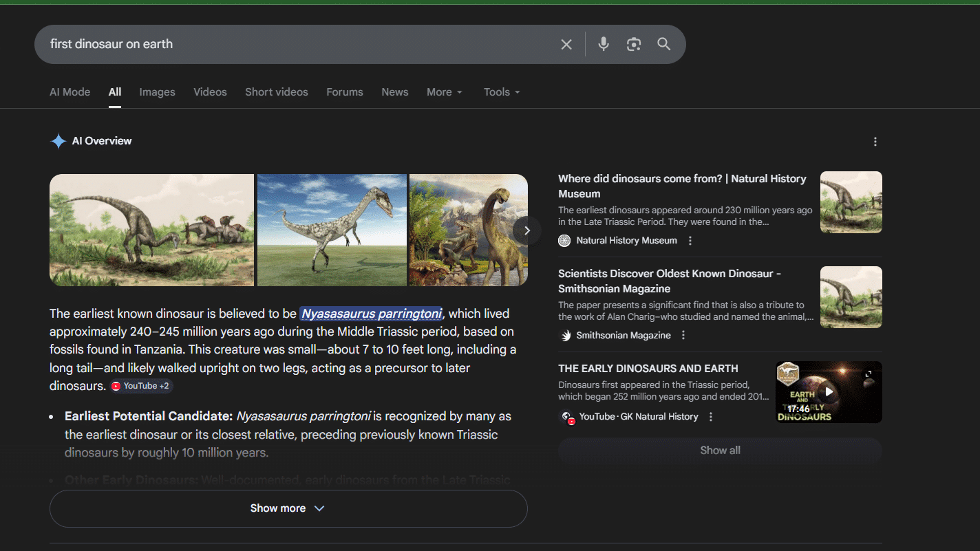Image resolution: width=980 pixels, height=551 pixels.
Task: Click the search magnifier icon
Action: tap(663, 44)
